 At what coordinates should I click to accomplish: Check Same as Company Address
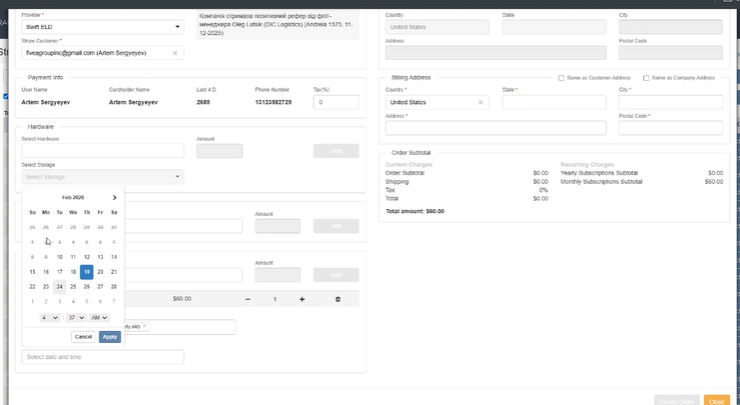coord(647,78)
